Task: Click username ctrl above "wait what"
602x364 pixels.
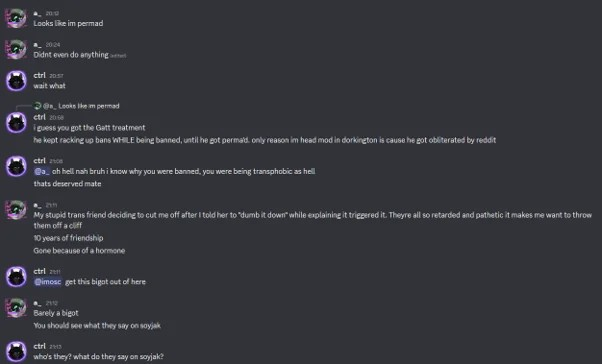Action: pos(39,75)
